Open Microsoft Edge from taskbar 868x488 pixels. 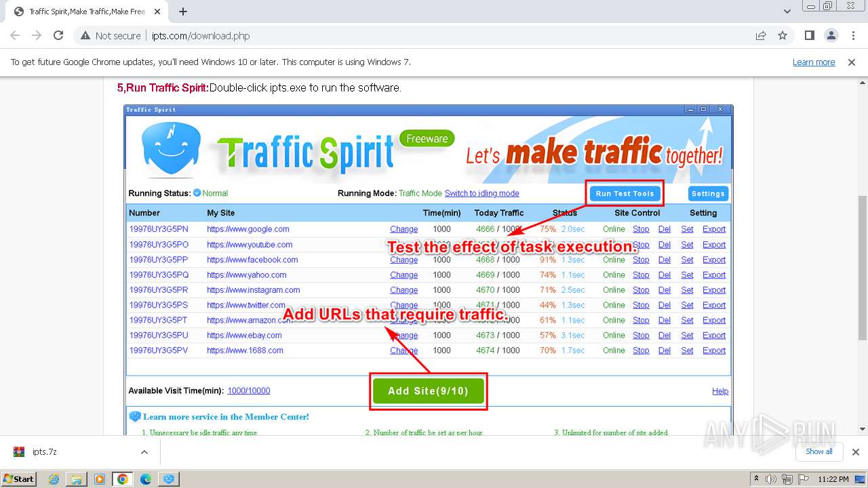(146, 479)
